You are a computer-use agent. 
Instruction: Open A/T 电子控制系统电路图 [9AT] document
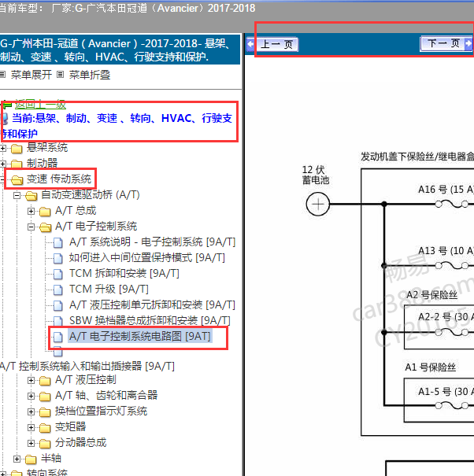click(140, 337)
